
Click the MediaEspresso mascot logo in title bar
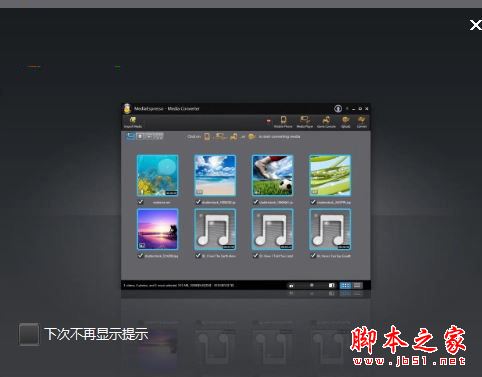[x=127, y=108]
